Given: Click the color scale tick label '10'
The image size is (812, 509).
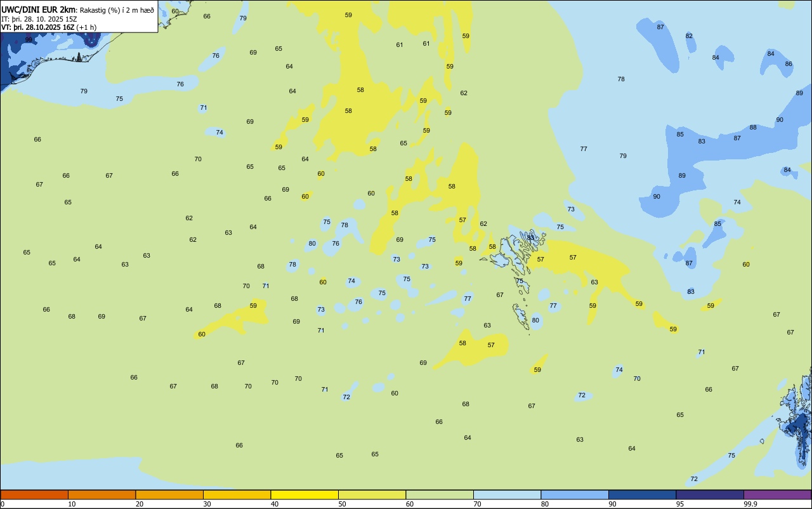Looking at the screenshot, I should (x=72, y=504).
